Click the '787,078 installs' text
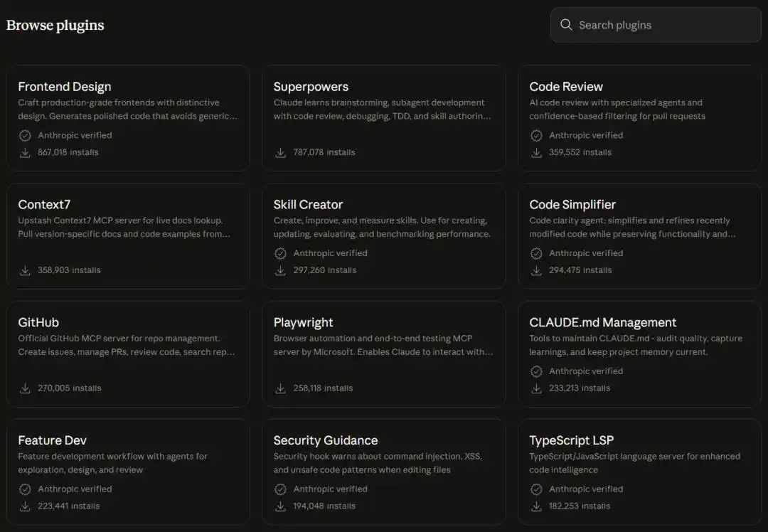 tap(324, 152)
